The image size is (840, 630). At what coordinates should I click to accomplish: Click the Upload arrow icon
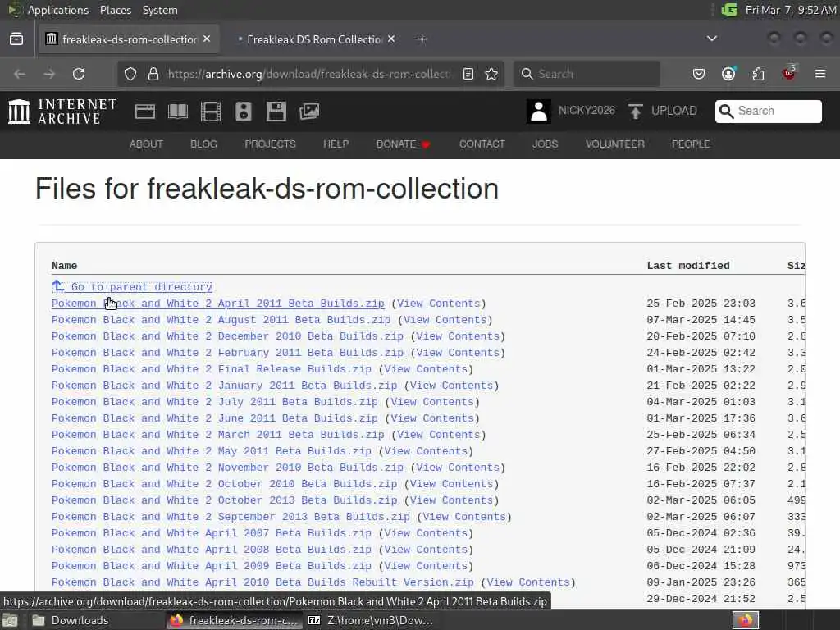636,112
